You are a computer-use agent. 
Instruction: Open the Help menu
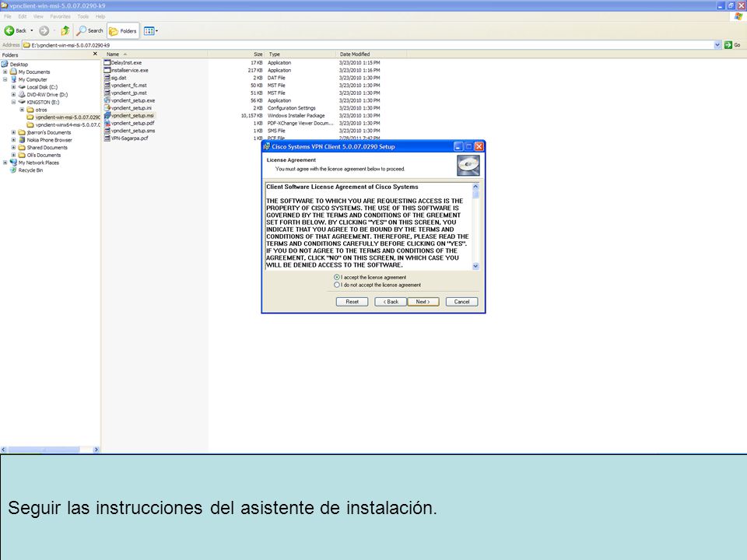tap(100, 16)
